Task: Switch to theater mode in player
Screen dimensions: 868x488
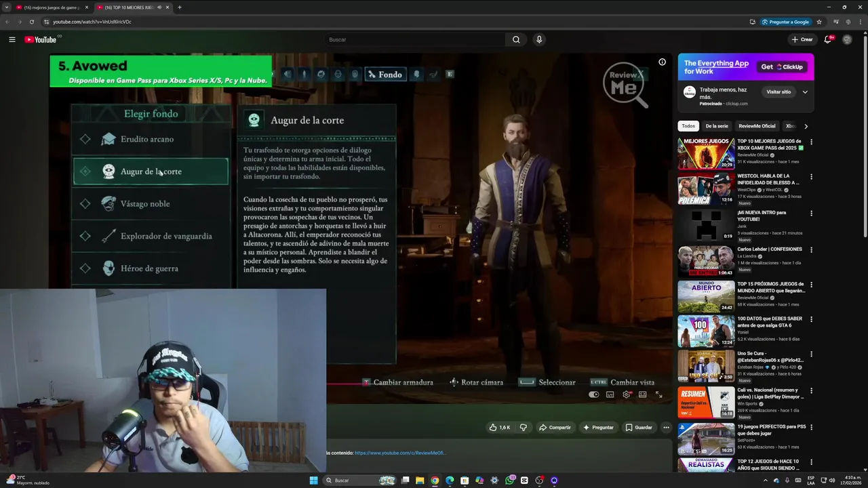Action: tap(642, 394)
